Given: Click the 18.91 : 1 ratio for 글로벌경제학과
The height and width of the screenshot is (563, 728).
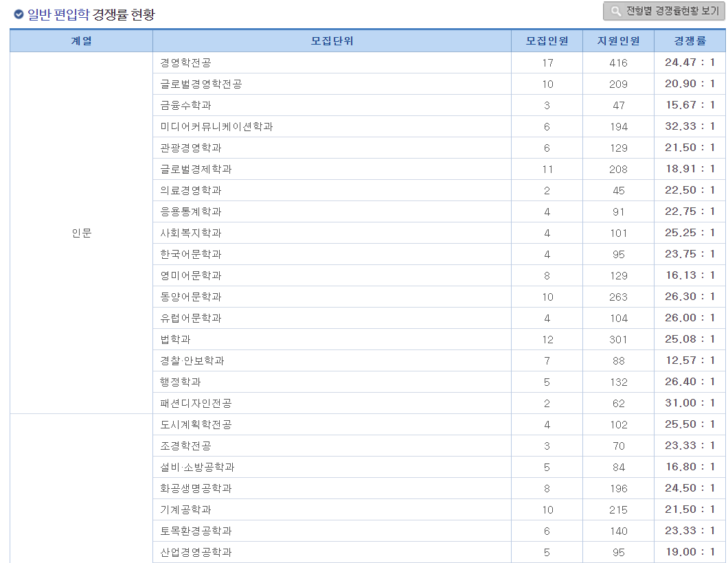Looking at the screenshot, I should click(x=690, y=169).
